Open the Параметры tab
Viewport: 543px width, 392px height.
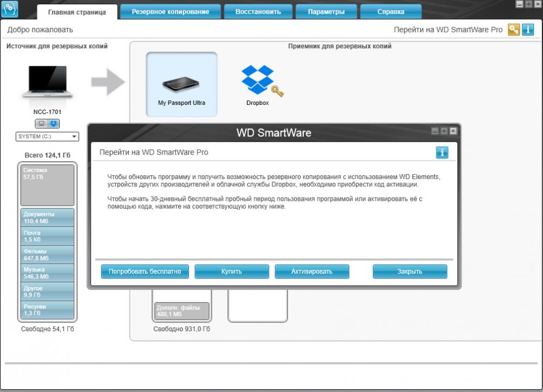pos(326,12)
